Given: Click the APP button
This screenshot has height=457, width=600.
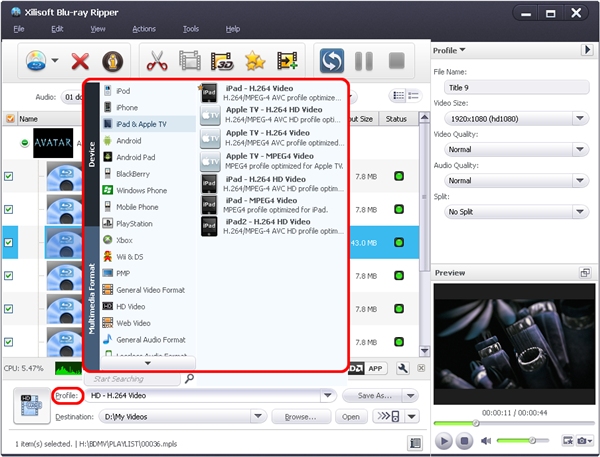Looking at the screenshot, I should point(375,368).
